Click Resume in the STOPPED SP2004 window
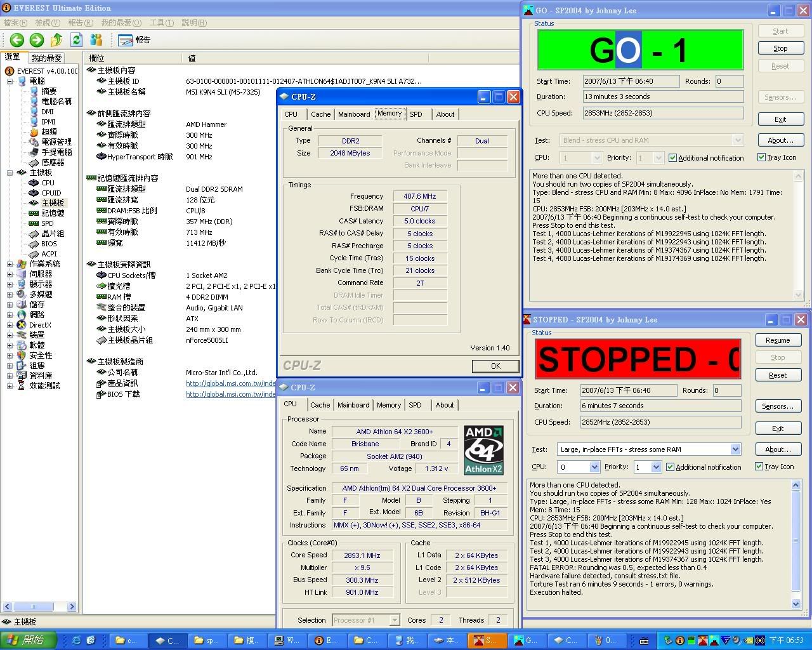812x650 pixels. tap(778, 340)
